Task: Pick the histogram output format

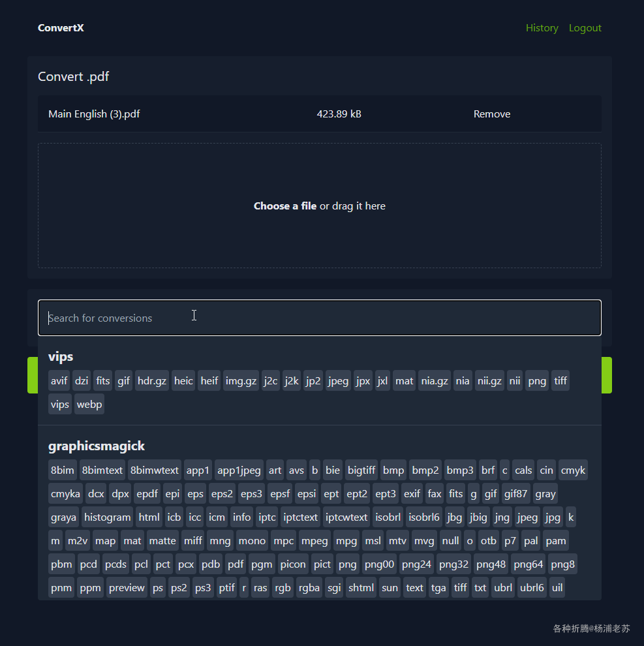Action: tap(107, 517)
